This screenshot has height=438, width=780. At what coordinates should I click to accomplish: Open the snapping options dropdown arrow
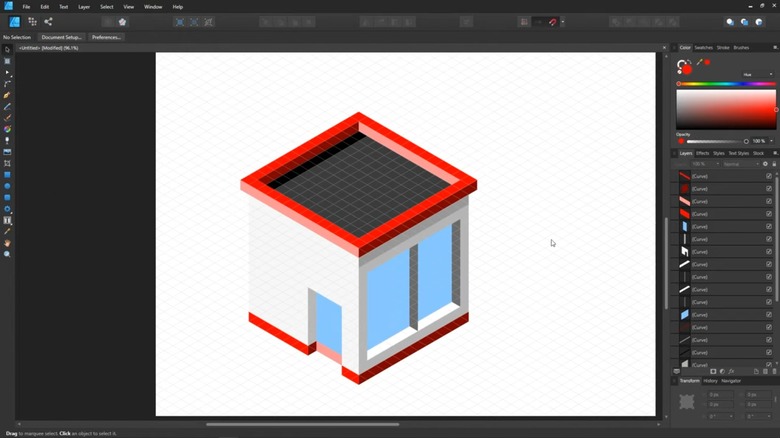[563, 22]
